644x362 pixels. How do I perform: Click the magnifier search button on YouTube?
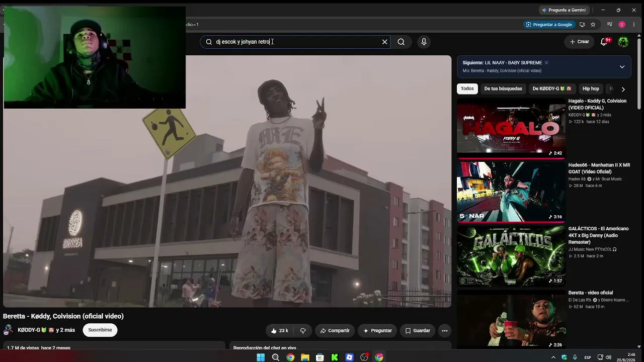tap(401, 42)
